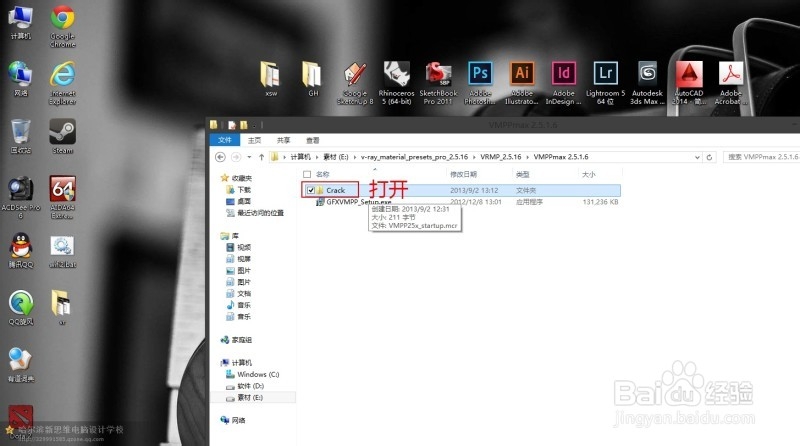Jump to VRMP_2.5.16 breadcrumb segment

(501, 157)
